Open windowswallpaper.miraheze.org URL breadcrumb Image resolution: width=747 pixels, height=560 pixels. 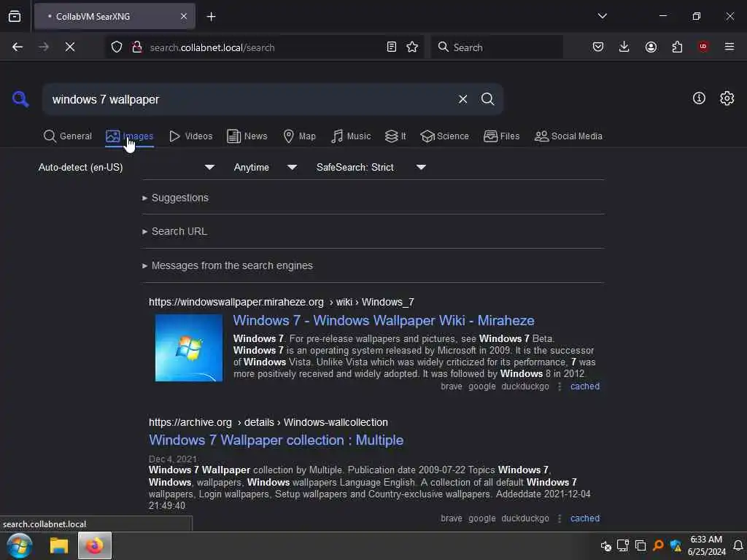(281, 303)
